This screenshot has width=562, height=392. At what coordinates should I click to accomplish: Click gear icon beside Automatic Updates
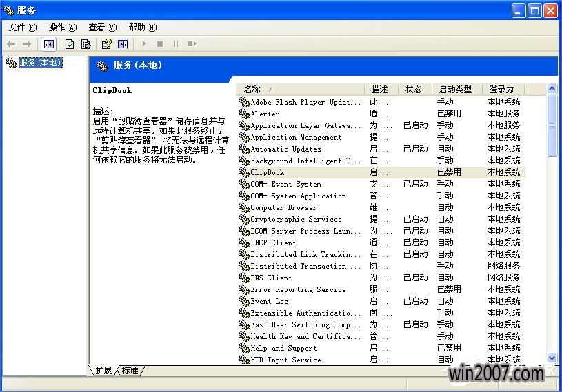pyautogui.click(x=243, y=149)
